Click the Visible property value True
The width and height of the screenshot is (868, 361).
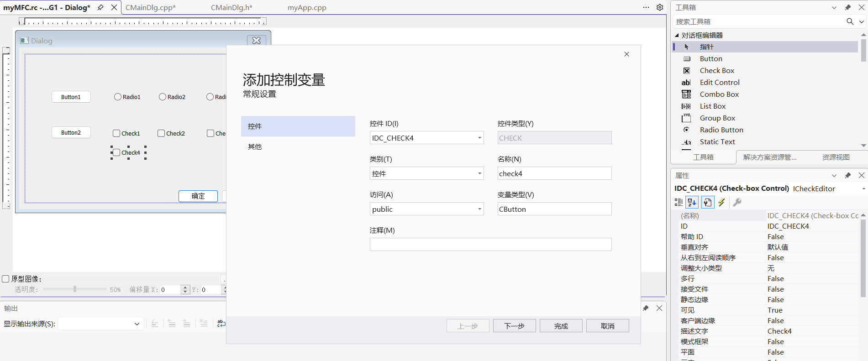[x=811, y=310]
